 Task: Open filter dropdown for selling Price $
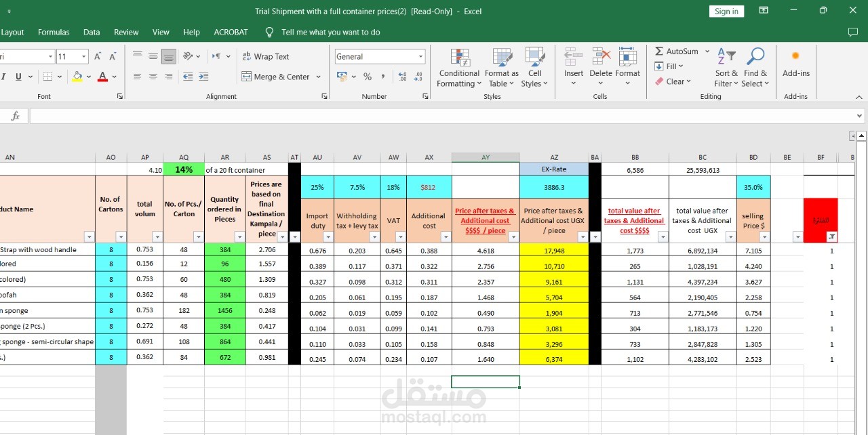coord(764,237)
